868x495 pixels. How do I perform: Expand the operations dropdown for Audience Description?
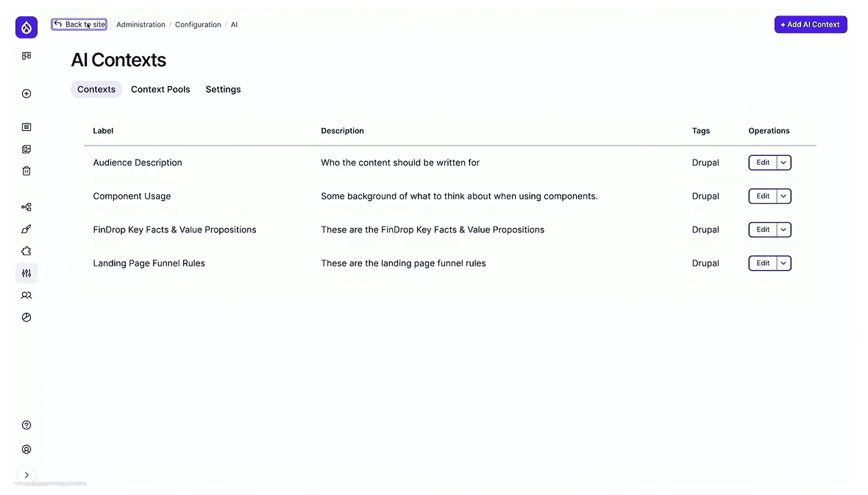[783, 163]
